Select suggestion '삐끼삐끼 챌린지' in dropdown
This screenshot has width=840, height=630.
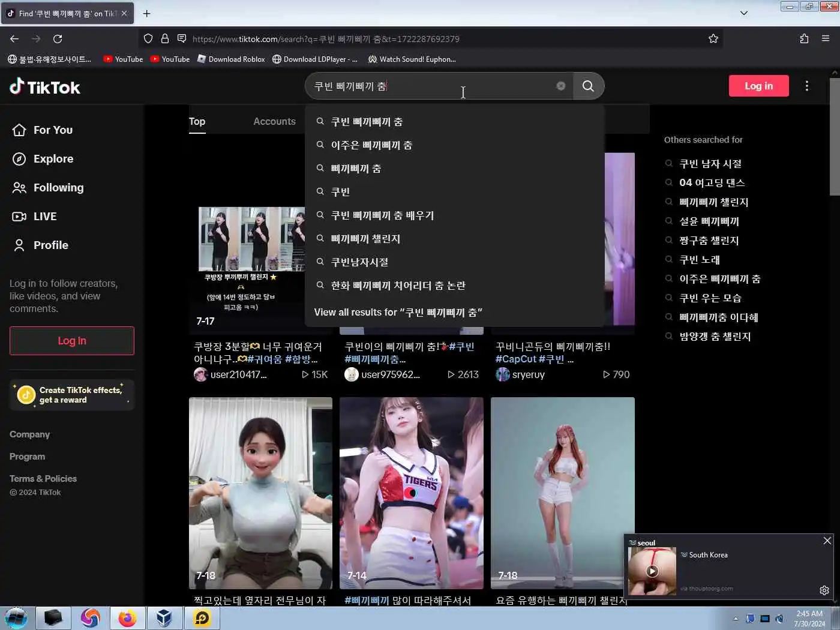coord(454,239)
